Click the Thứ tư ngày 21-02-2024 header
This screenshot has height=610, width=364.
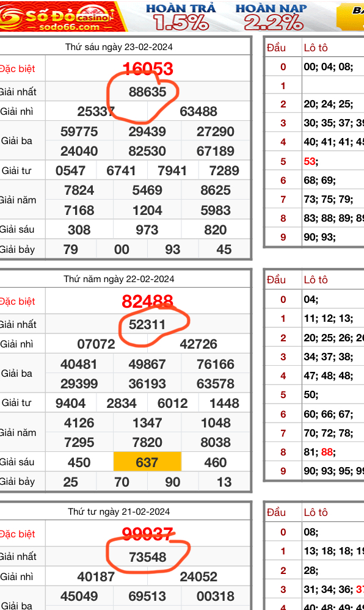[118, 512]
